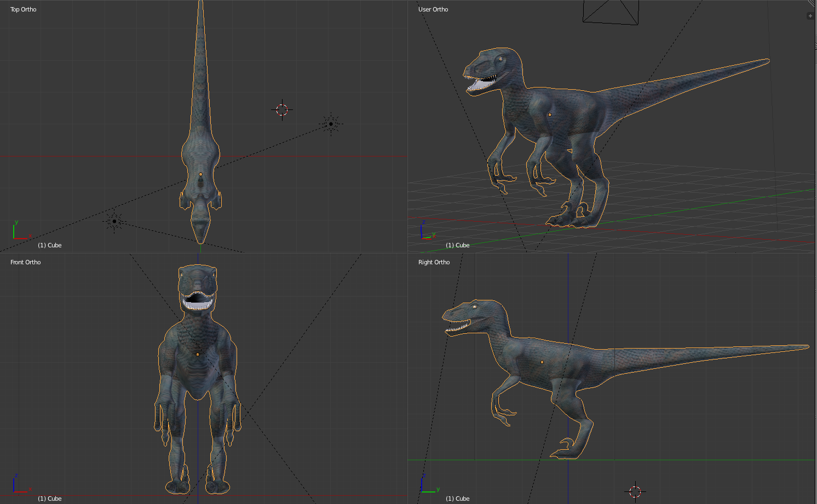Click the area split corner widget
The height and width of the screenshot is (504, 817).
click(813, 3)
